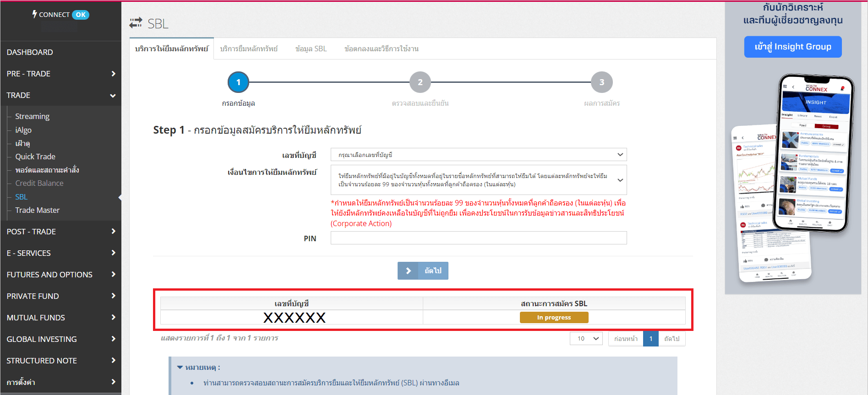Click step 3 circle in progress tracker

(x=602, y=82)
